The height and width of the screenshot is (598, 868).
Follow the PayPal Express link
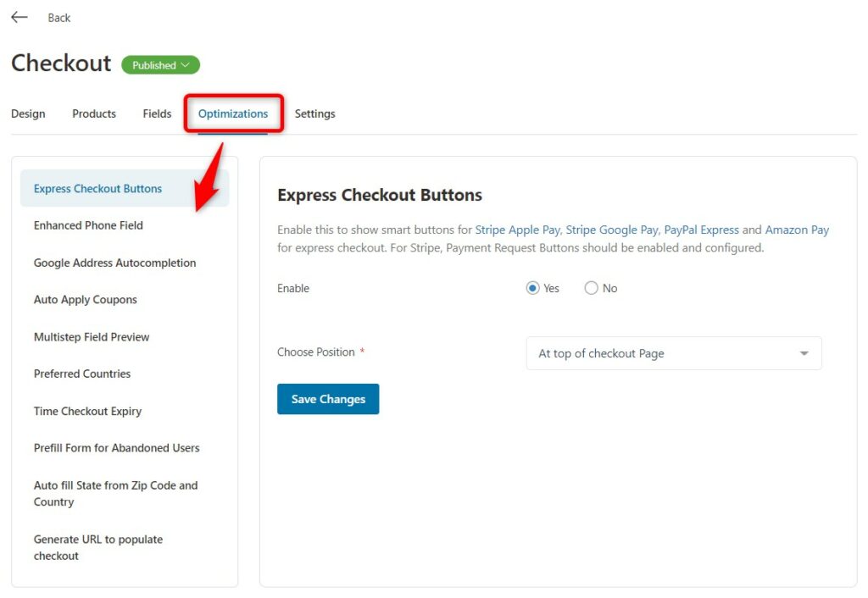[x=701, y=230]
